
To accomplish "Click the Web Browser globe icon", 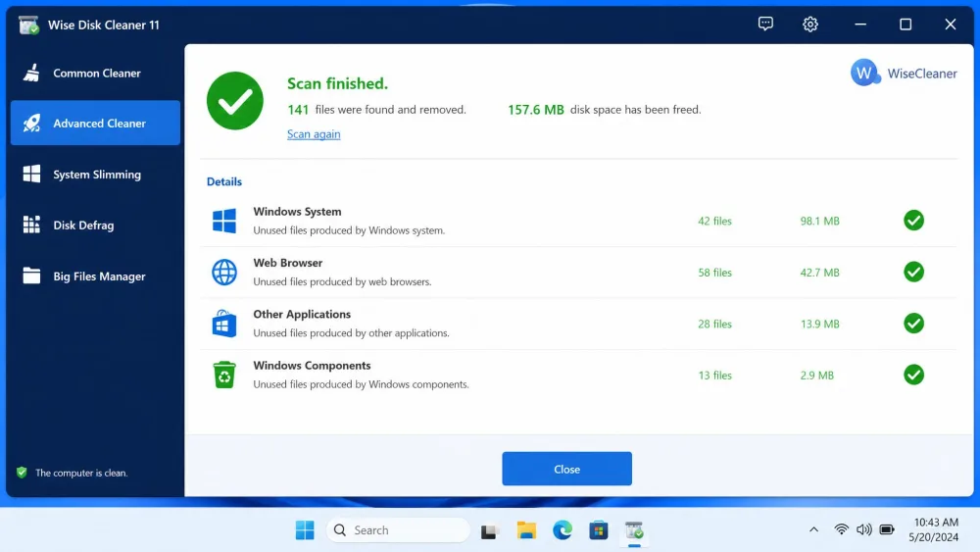I will click(x=224, y=272).
